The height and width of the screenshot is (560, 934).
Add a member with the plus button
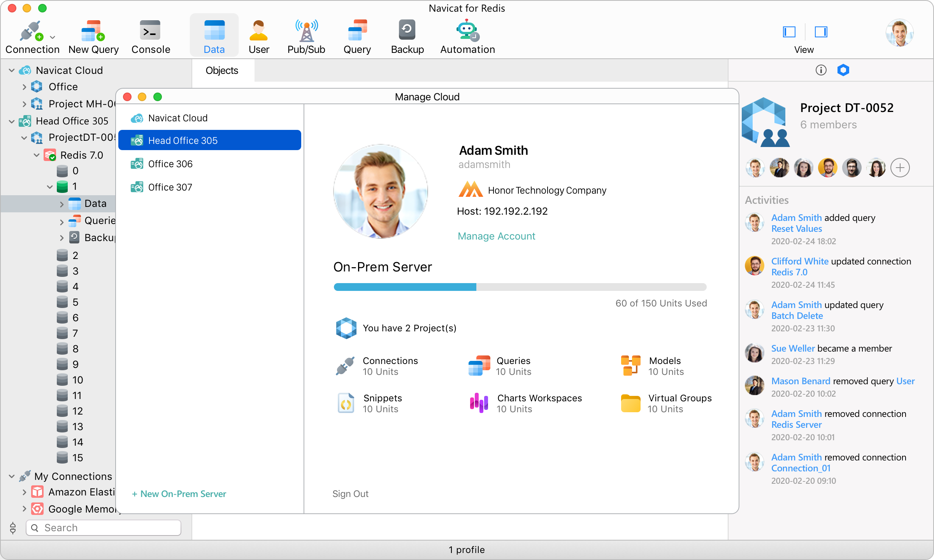[900, 168]
